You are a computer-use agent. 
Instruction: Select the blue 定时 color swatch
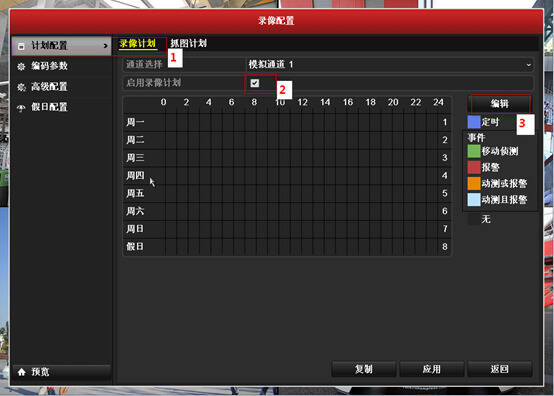coord(474,122)
